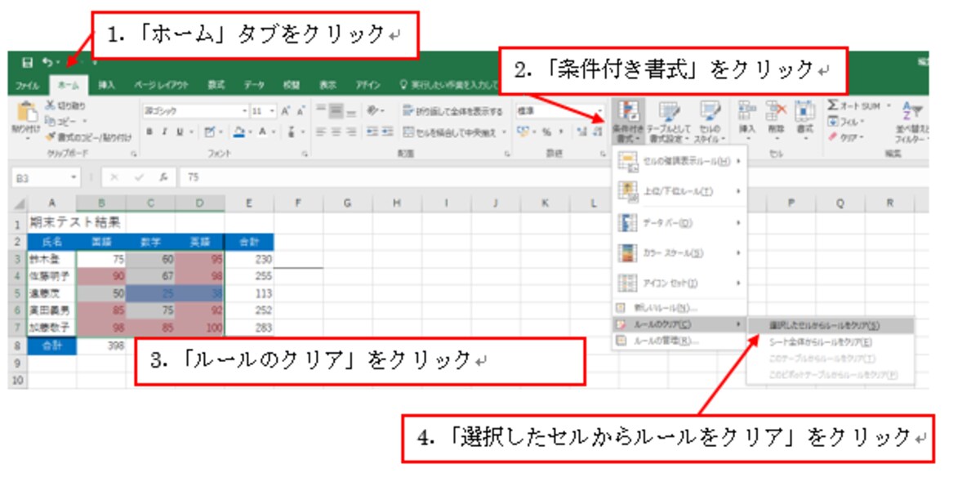Viewport: 980px width, 482px height.
Task: Open the 表示 ribbon tab
Action: 327,85
